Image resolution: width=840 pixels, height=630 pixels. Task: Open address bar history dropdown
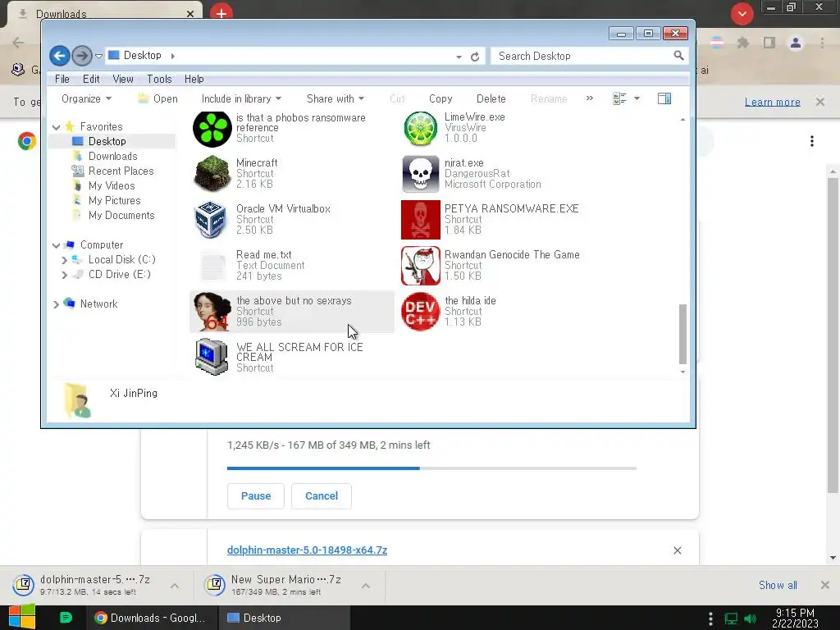(459, 57)
